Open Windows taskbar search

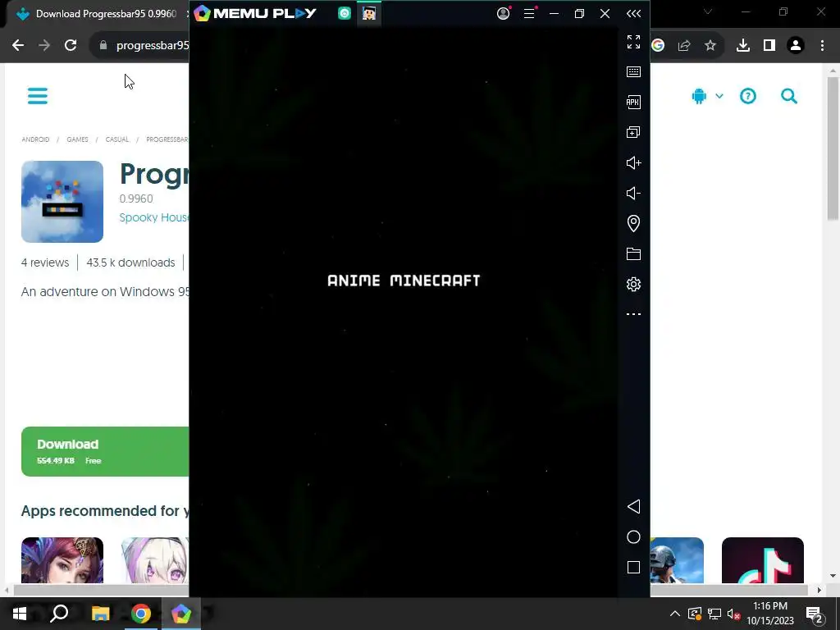coord(59,614)
